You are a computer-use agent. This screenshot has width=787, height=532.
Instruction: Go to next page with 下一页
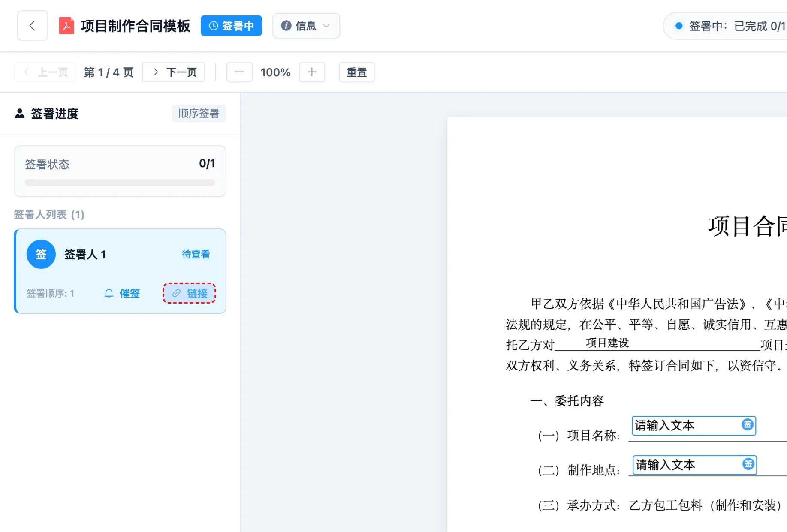pyautogui.click(x=174, y=72)
